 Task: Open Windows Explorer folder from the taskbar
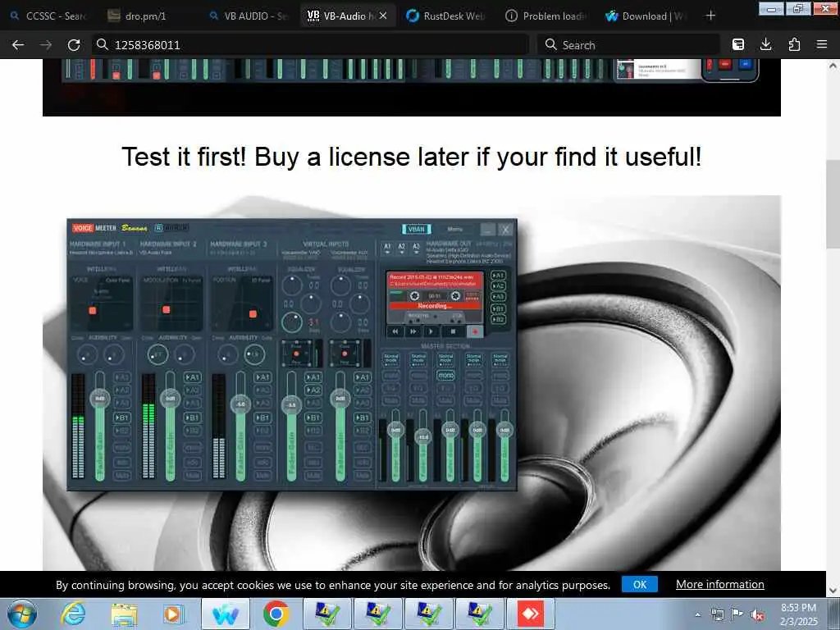tap(124, 614)
